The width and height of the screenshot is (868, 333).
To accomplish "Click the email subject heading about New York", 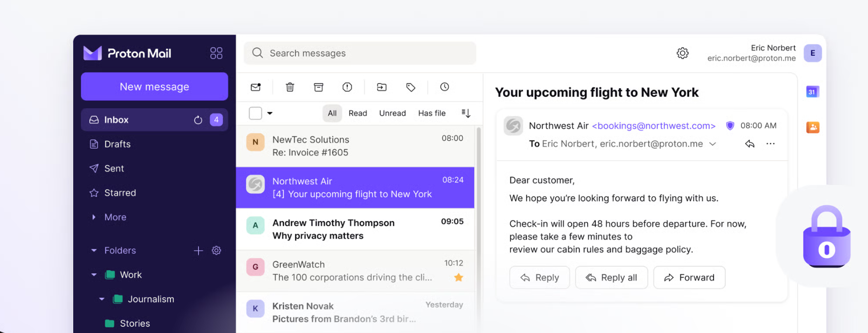I will (x=596, y=92).
